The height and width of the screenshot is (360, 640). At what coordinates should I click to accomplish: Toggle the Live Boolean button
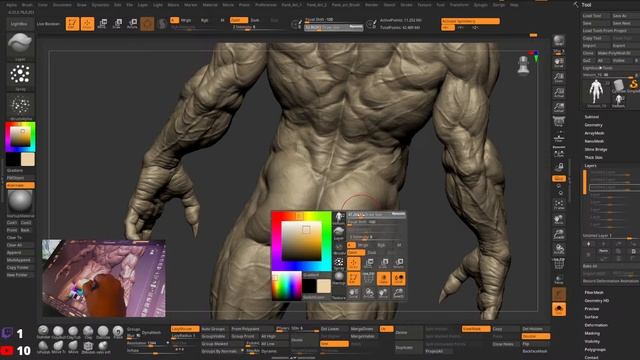(49, 24)
